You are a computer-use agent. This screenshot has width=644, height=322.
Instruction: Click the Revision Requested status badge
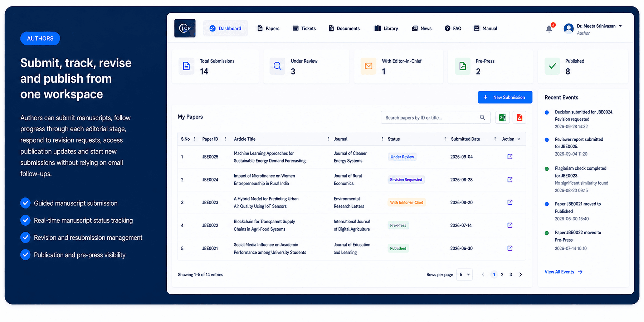[406, 180]
